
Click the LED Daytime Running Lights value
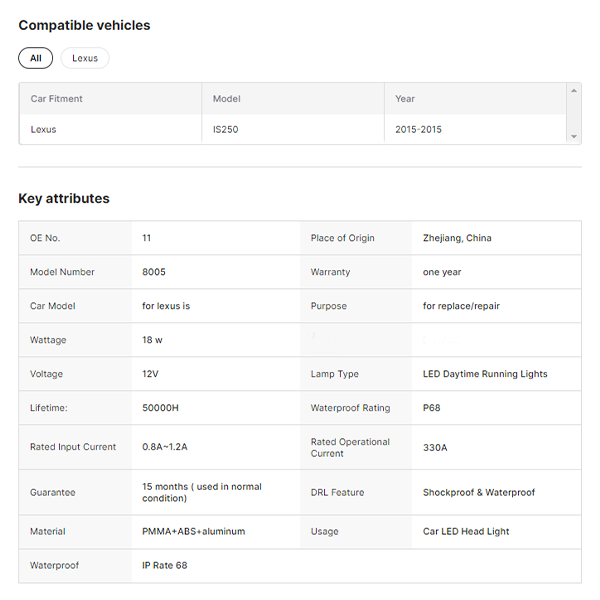[x=485, y=374]
